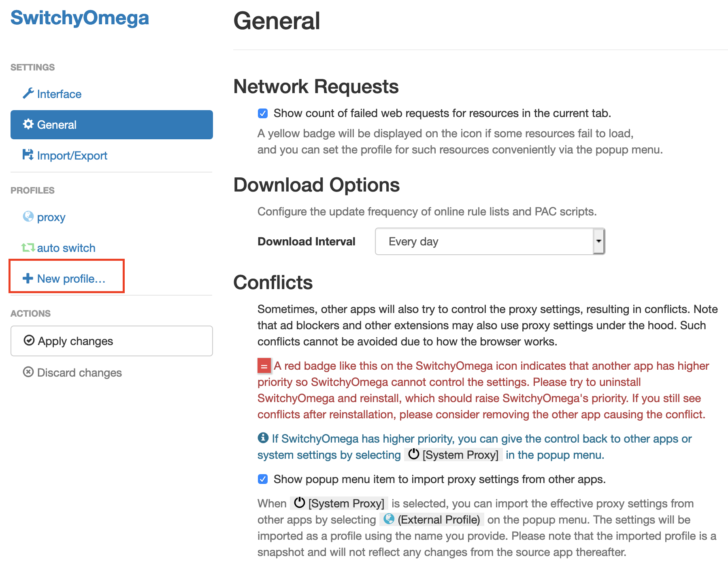The width and height of the screenshot is (728, 575).
Task: Uncheck the import proxy settings popup checkbox
Action: (263, 479)
